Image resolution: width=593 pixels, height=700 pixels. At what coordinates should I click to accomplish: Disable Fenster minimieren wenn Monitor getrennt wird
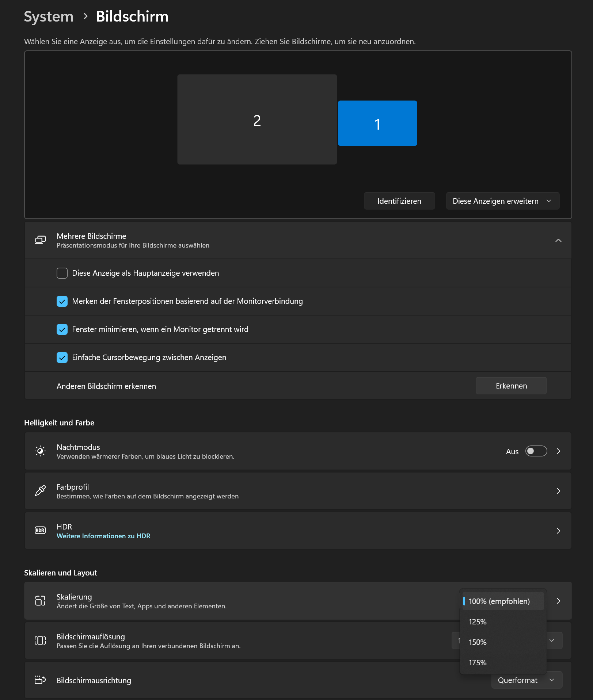(62, 329)
